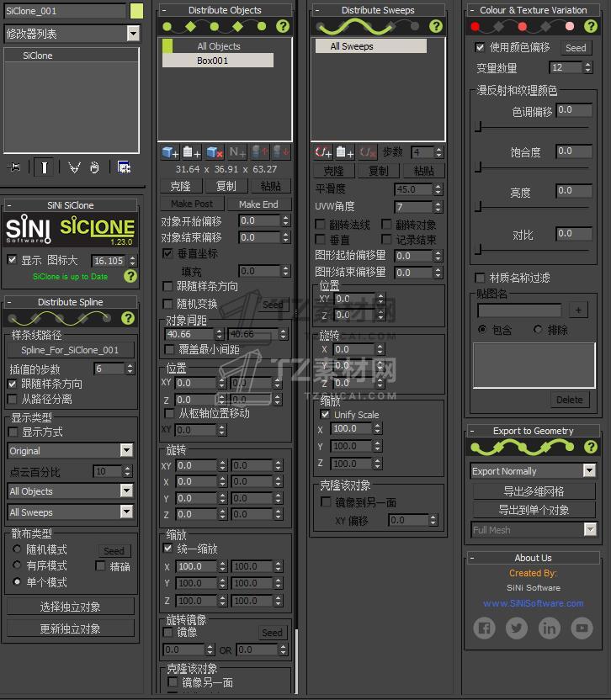Click the Make End button
The width and height of the screenshot is (611, 700).
[258, 204]
